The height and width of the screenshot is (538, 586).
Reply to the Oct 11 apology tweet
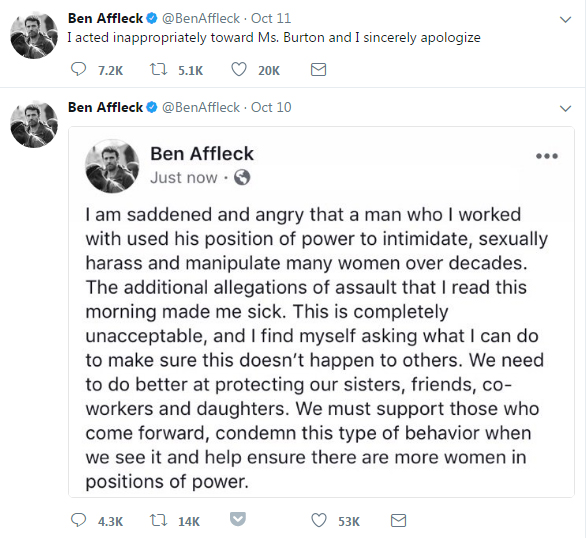78,69
